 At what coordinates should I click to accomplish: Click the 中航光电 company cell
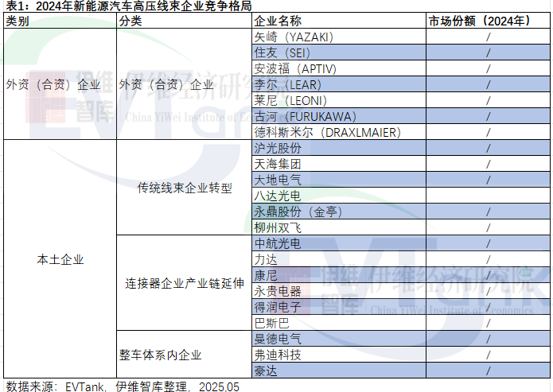(x=278, y=243)
